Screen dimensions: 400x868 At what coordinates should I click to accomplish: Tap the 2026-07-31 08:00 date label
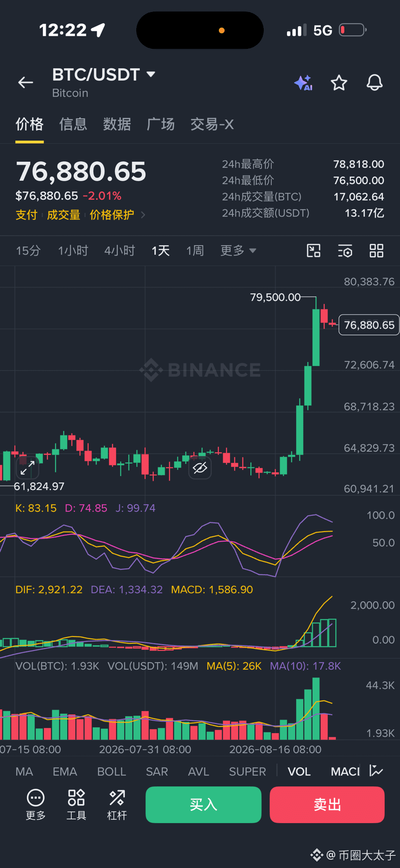pyautogui.click(x=145, y=750)
